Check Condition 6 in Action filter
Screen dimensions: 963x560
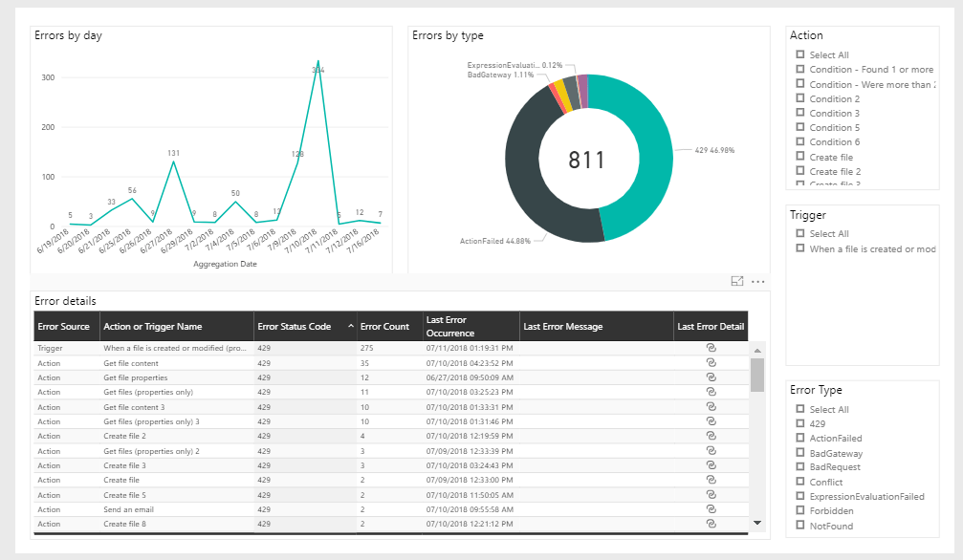pyautogui.click(x=800, y=141)
